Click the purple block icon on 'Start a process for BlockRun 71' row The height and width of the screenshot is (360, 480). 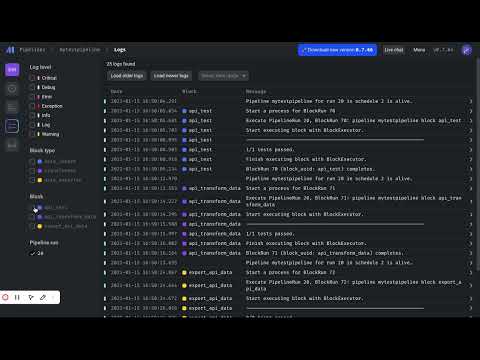pos(184,189)
